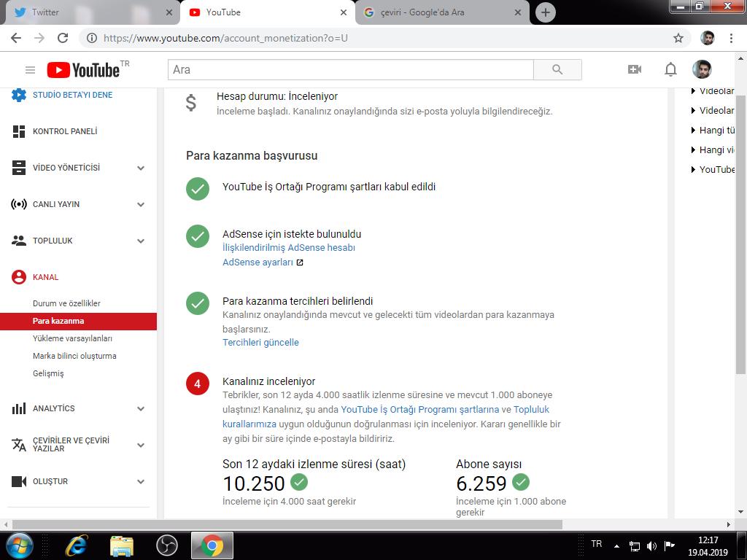The image size is (747, 560).
Task: Open the hamburger guide menu icon
Action: tap(30, 71)
